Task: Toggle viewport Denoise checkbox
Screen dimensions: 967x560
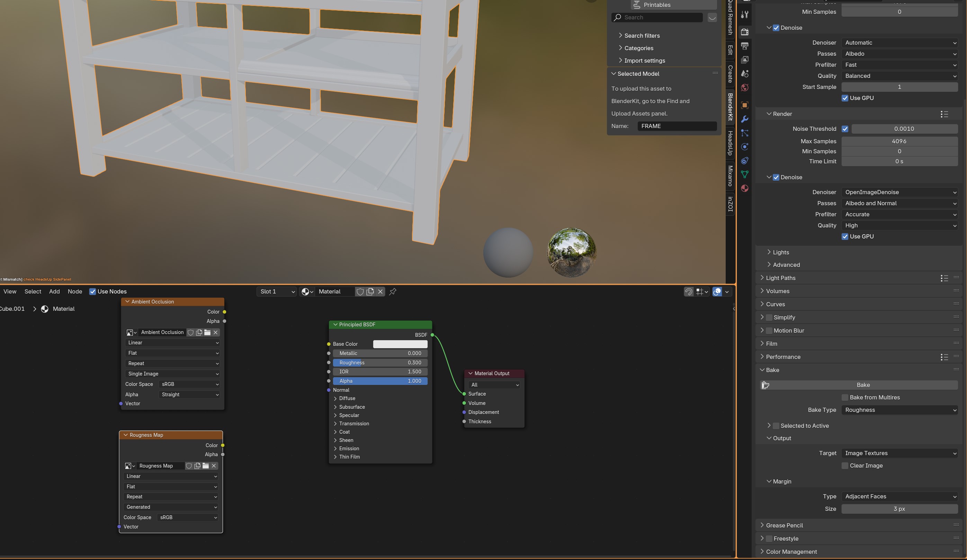Action: (x=776, y=28)
